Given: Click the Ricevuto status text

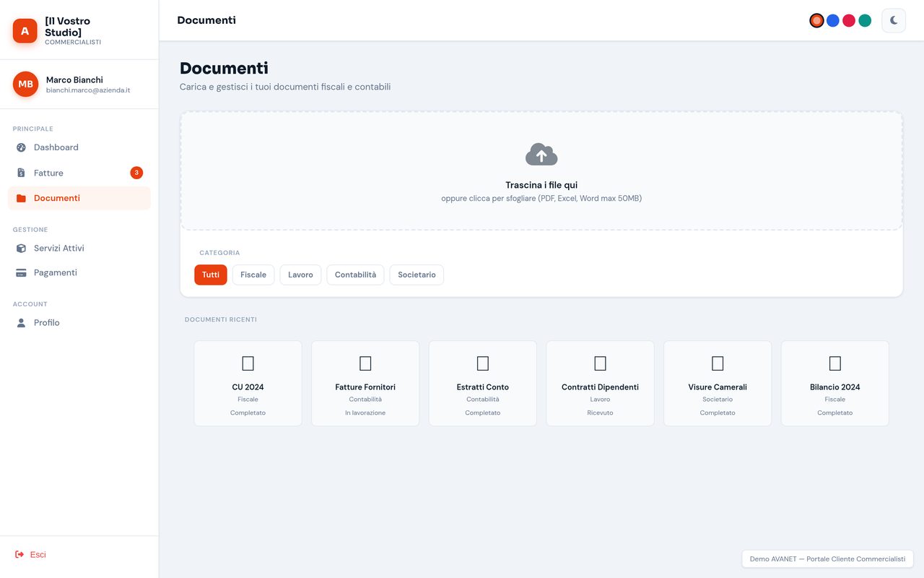Looking at the screenshot, I should 600,413.
